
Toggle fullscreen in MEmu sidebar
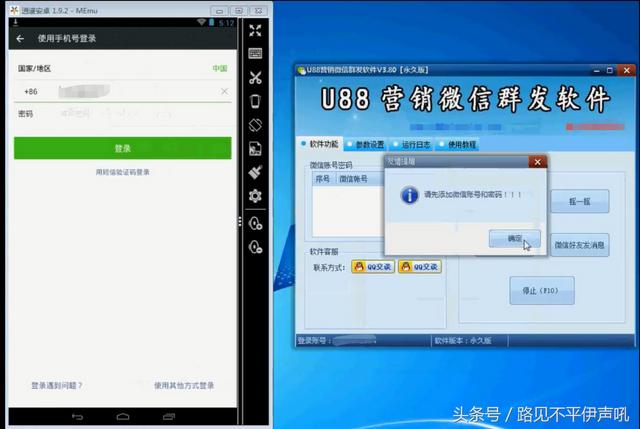coord(255,30)
